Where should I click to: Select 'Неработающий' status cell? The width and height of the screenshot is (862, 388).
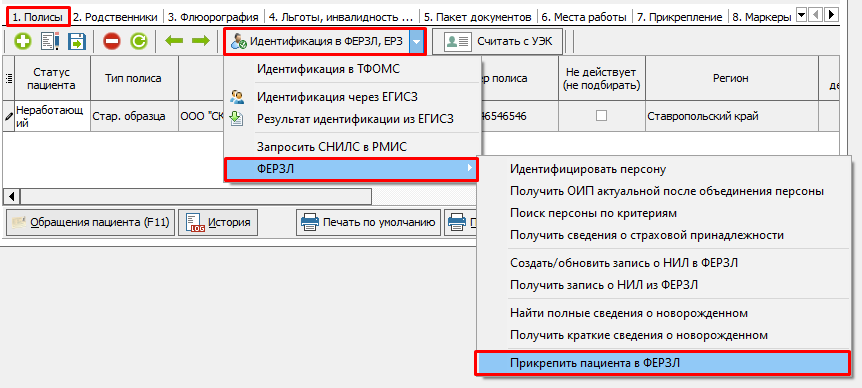tap(53, 117)
